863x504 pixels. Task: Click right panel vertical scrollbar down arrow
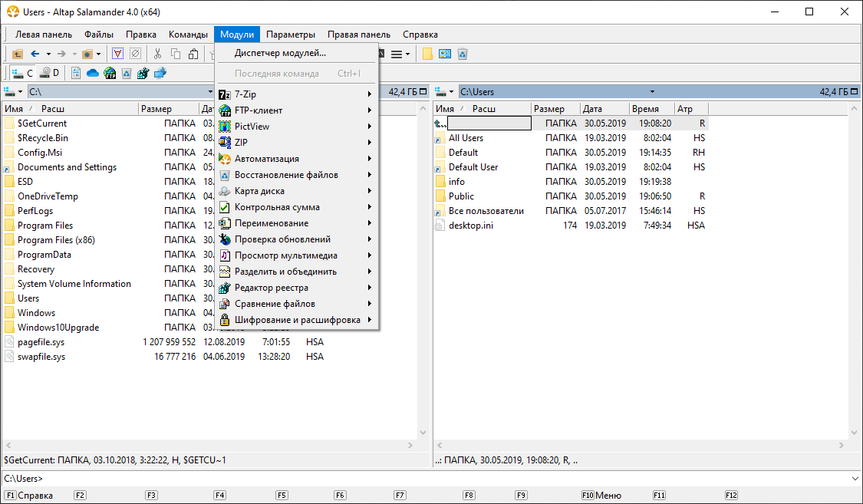click(x=854, y=433)
